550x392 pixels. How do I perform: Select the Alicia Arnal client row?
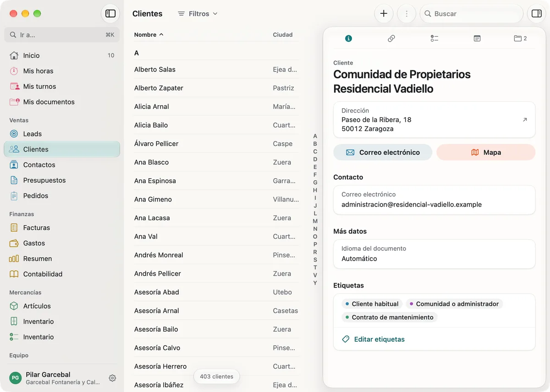tap(216, 107)
